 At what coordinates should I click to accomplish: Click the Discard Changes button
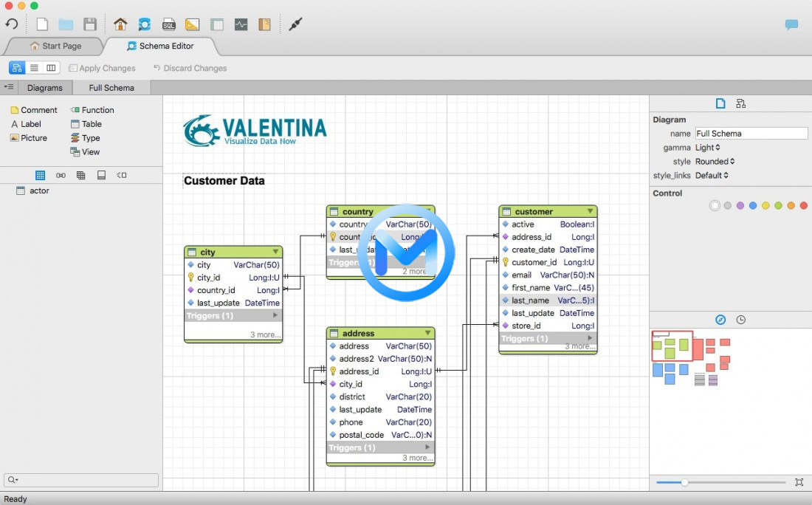tap(190, 69)
